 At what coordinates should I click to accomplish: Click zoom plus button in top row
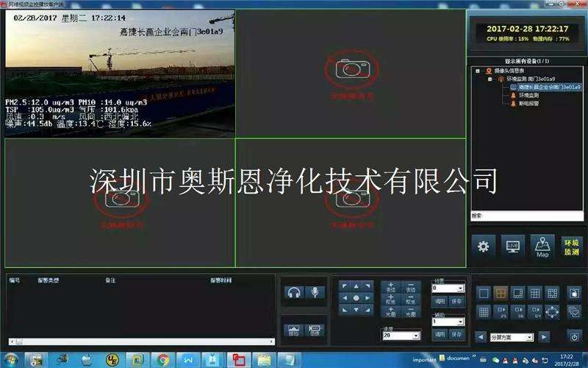(x=391, y=287)
